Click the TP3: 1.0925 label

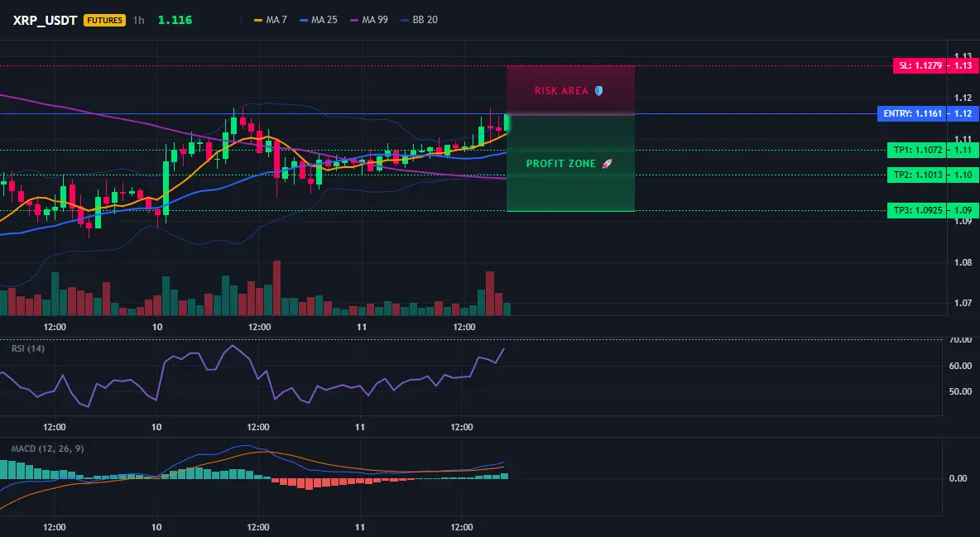(x=917, y=211)
